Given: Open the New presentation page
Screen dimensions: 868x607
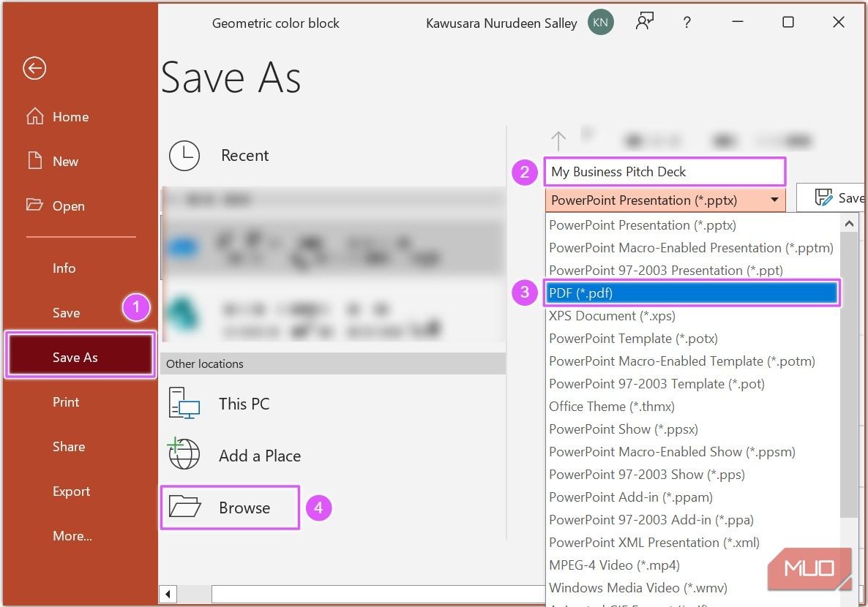Looking at the screenshot, I should click(x=53, y=161).
